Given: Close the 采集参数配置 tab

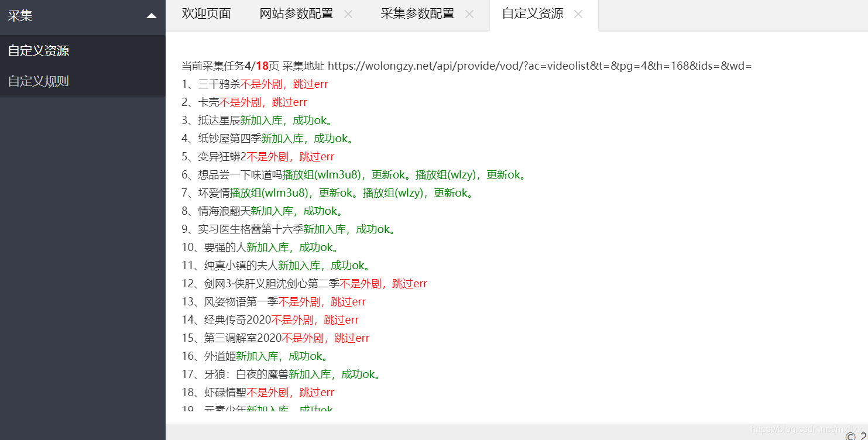Looking at the screenshot, I should 469,14.
